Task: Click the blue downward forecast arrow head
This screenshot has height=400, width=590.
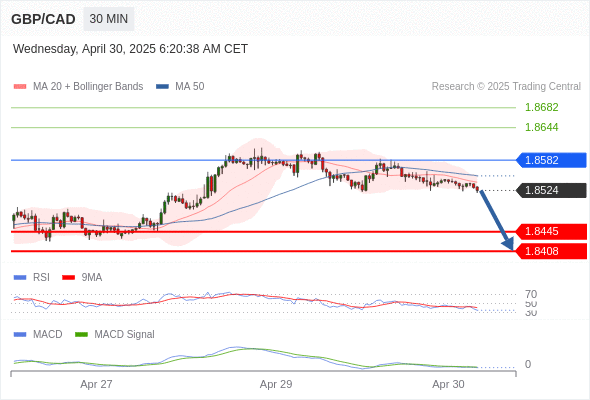Action: pyautogui.click(x=508, y=245)
